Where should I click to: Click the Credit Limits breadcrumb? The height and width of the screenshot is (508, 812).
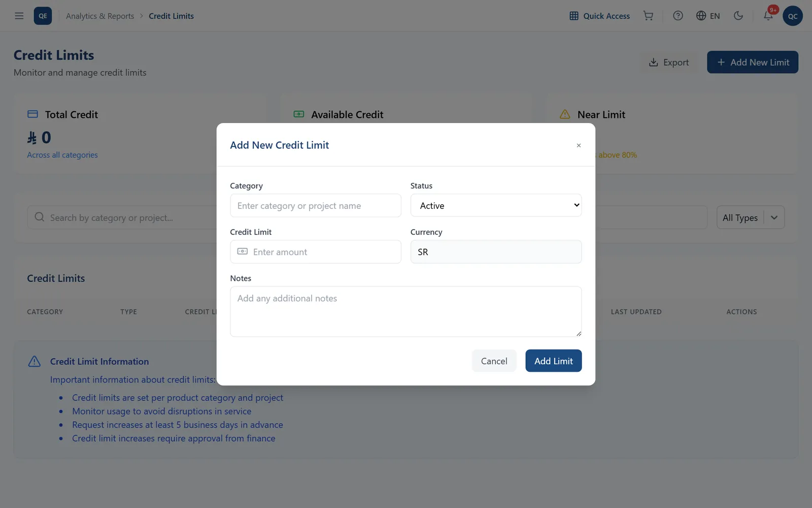[171, 16]
